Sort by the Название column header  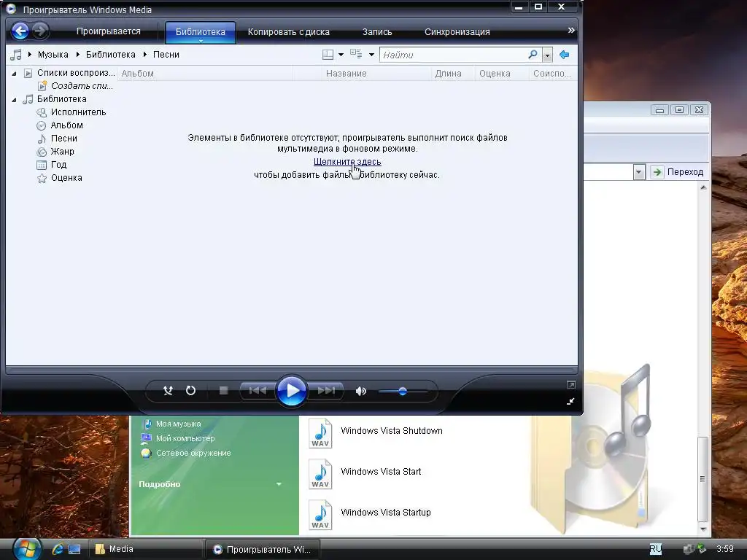tap(376, 74)
